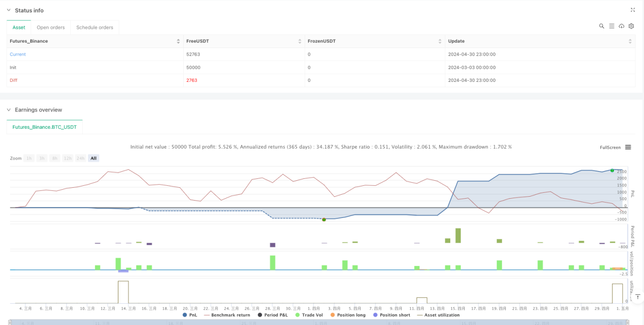Switch to the Open orders tab
This screenshot has height=325, width=644.
(51, 27)
